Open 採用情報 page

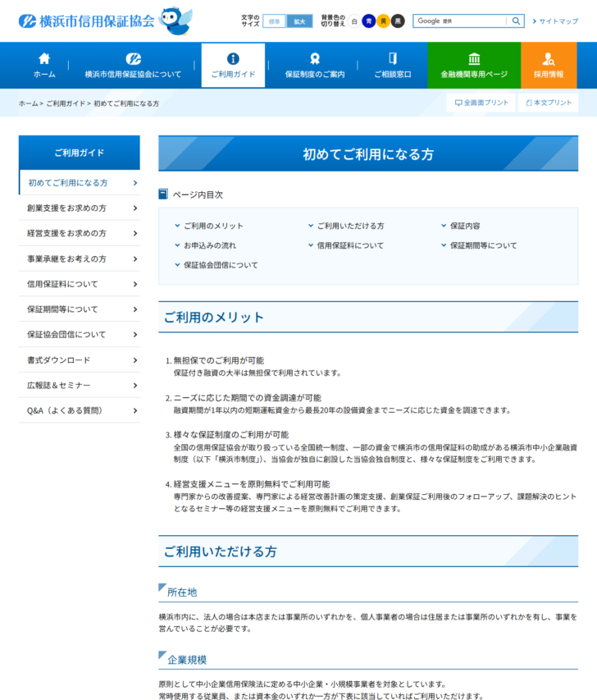pyautogui.click(x=549, y=65)
